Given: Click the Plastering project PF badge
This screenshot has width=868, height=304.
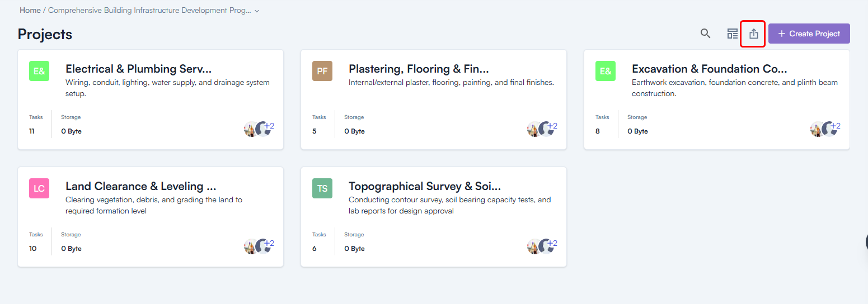Looking at the screenshot, I should (x=322, y=71).
